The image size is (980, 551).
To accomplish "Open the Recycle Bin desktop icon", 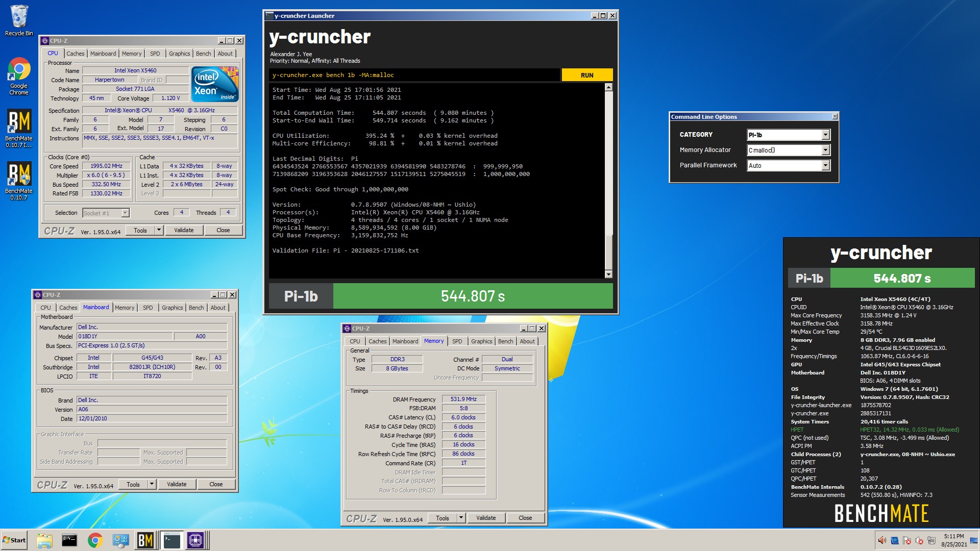I will (x=19, y=20).
